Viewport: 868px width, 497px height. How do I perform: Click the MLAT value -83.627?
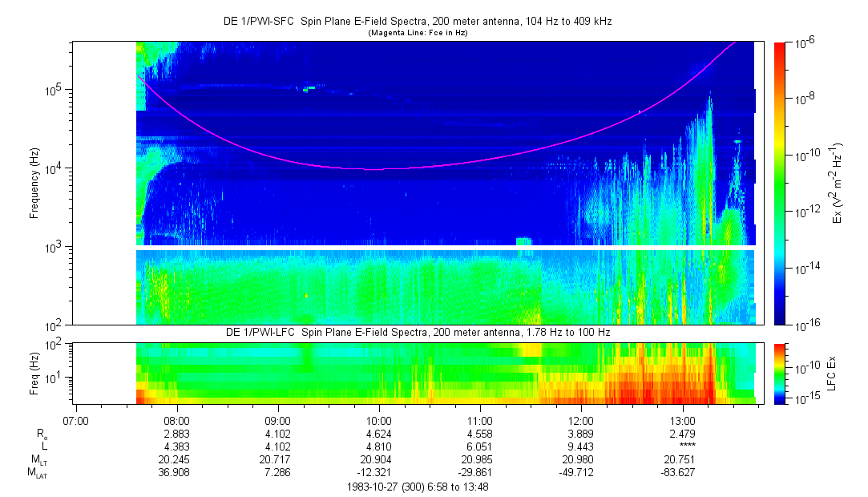tap(682, 472)
